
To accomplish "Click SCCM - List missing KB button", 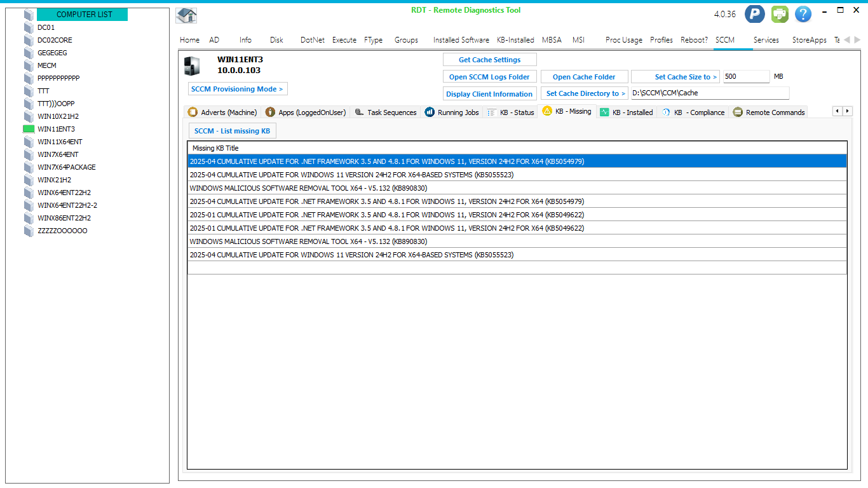I will click(x=233, y=131).
